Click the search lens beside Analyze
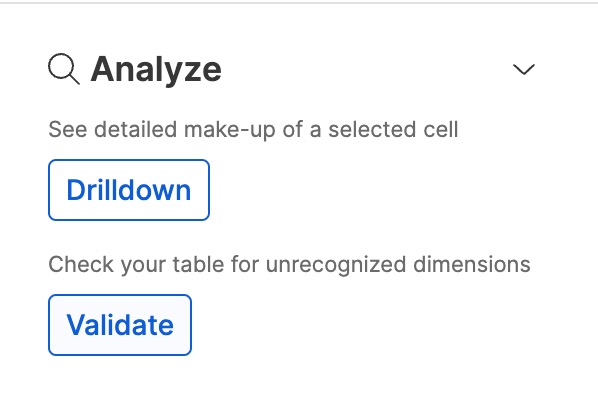Viewport: 598px width, 396px height. pos(64,69)
